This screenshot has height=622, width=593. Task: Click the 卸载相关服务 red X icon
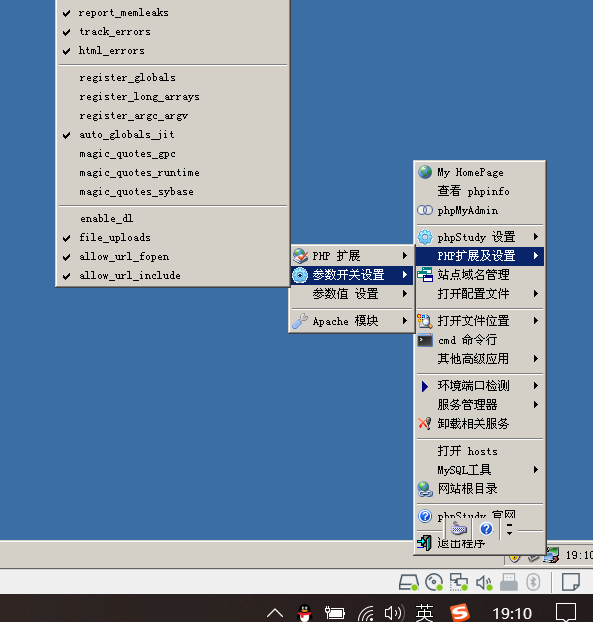[425, 424]
